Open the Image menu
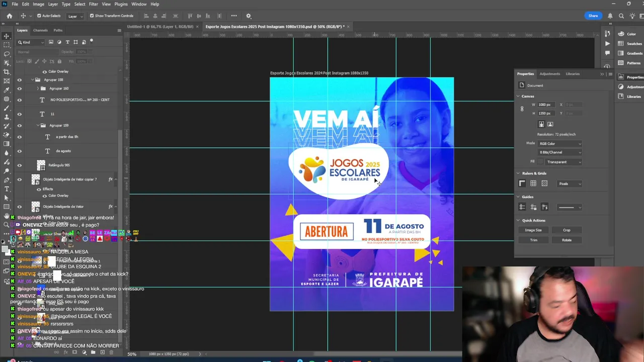This screenshot has height=362, width=644. [38, 4]
